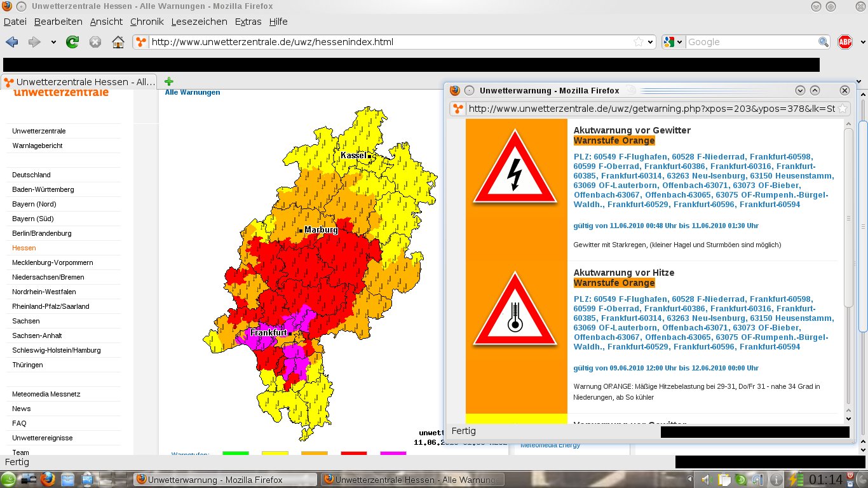Open the Warnlagebericht sidebar link

pos(37,146)
